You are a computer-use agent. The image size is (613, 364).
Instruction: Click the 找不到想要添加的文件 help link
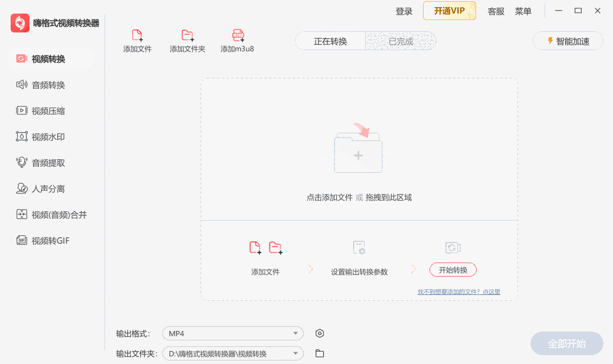click(460, 291)
